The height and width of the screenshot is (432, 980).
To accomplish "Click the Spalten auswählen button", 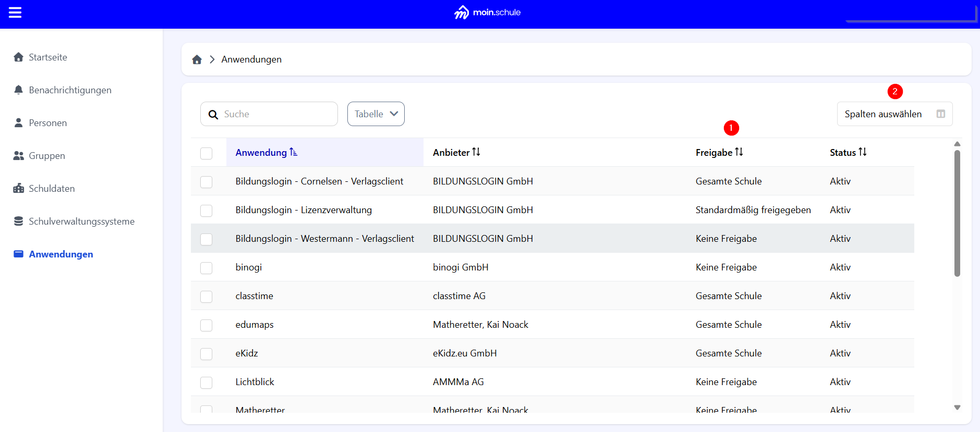I will click(x=894, y=114).
